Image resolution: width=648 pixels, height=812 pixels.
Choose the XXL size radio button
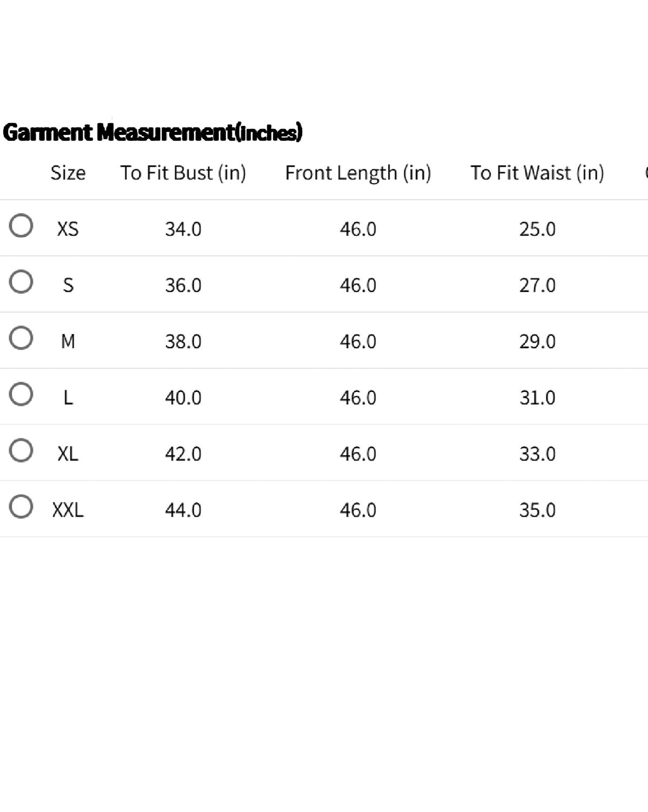pos(21,506)
